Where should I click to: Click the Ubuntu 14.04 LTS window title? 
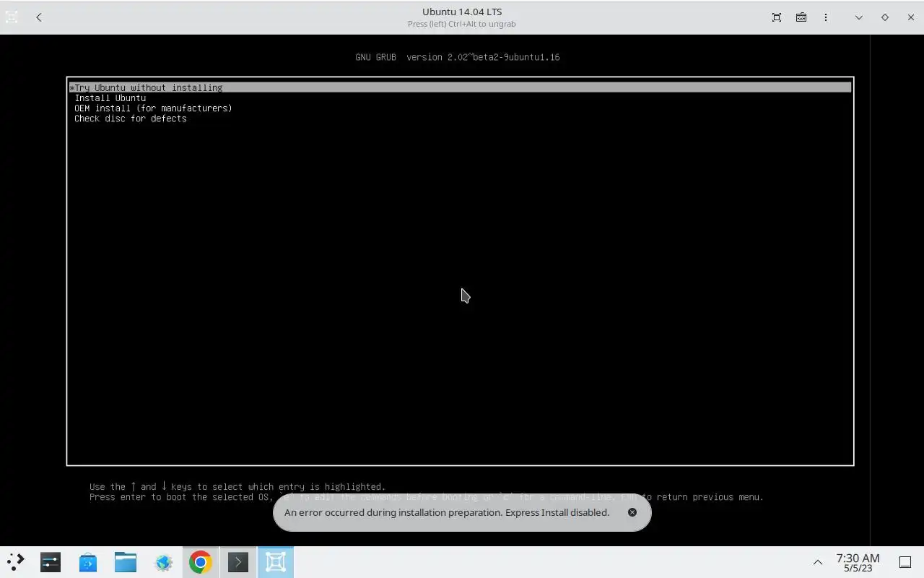click(x=462, y=12)
